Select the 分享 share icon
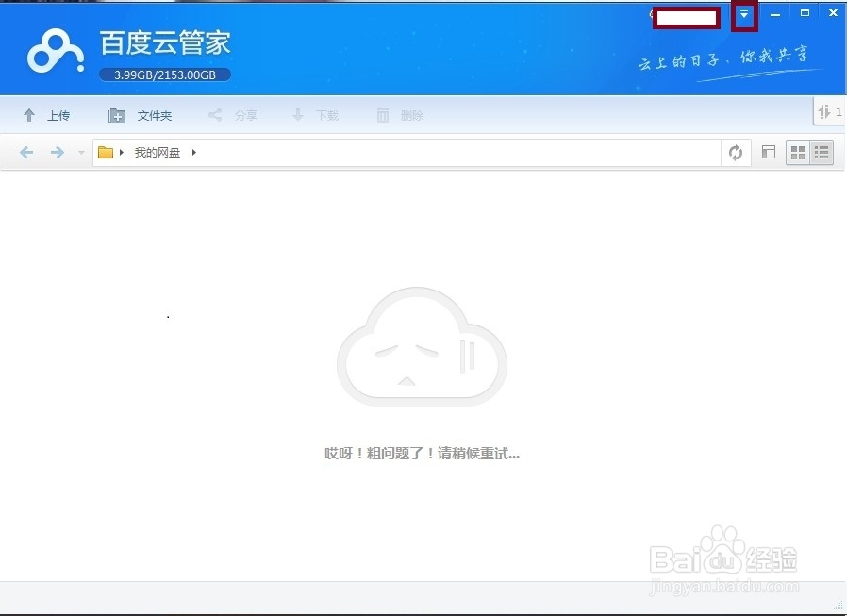847x616 pixels. point(213,115)
